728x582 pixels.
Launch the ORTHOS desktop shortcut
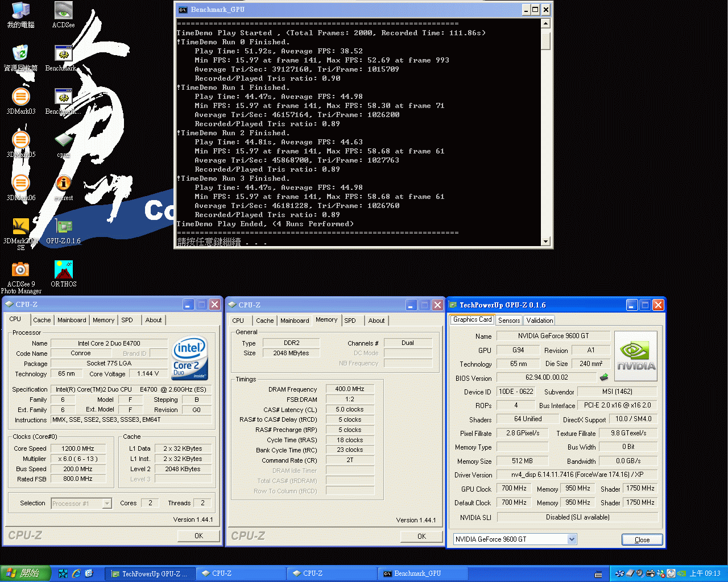tap(63, 275)
